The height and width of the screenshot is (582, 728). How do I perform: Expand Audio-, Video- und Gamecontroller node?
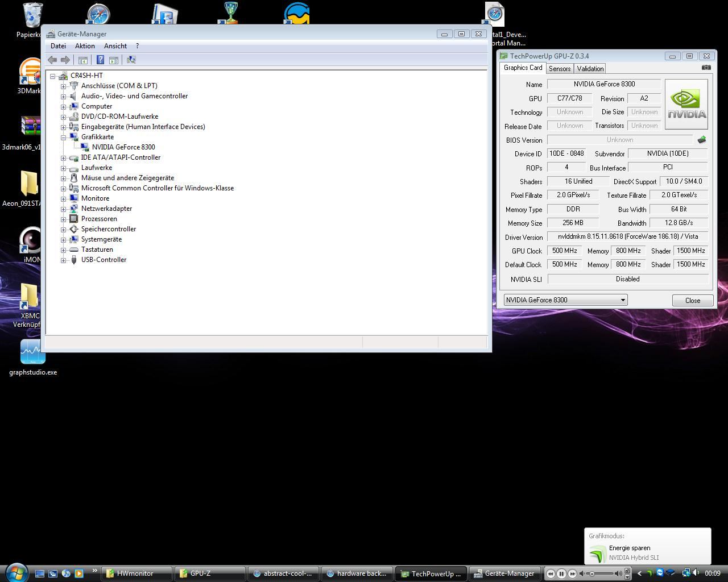(x=64, y=96)
